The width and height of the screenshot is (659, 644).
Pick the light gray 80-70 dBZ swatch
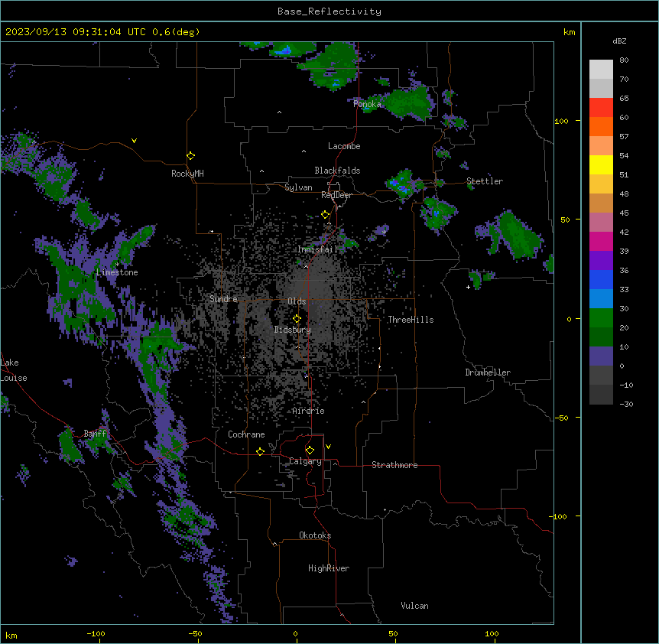[x=601, y=70]
